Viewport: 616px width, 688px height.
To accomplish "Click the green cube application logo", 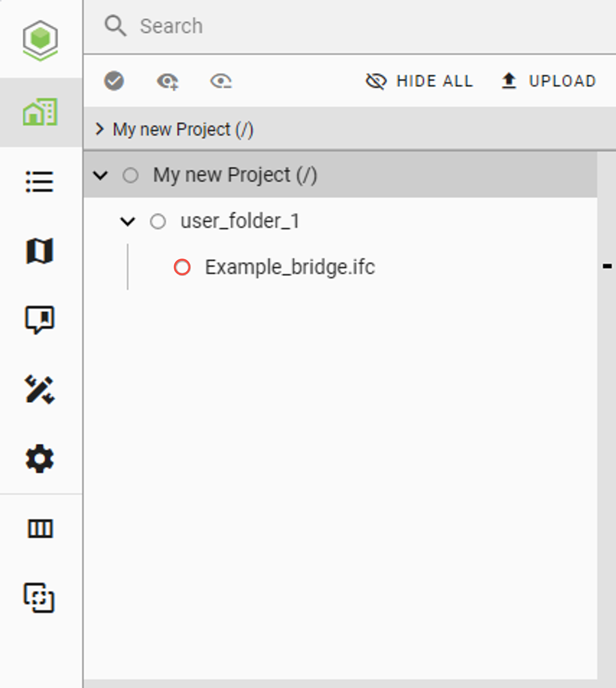I will tap(40, 40).
